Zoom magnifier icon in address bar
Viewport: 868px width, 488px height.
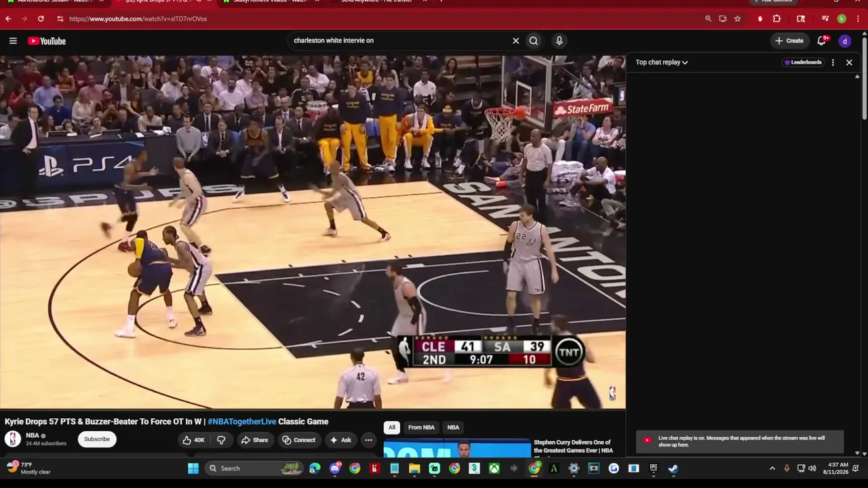click(708, 19)
